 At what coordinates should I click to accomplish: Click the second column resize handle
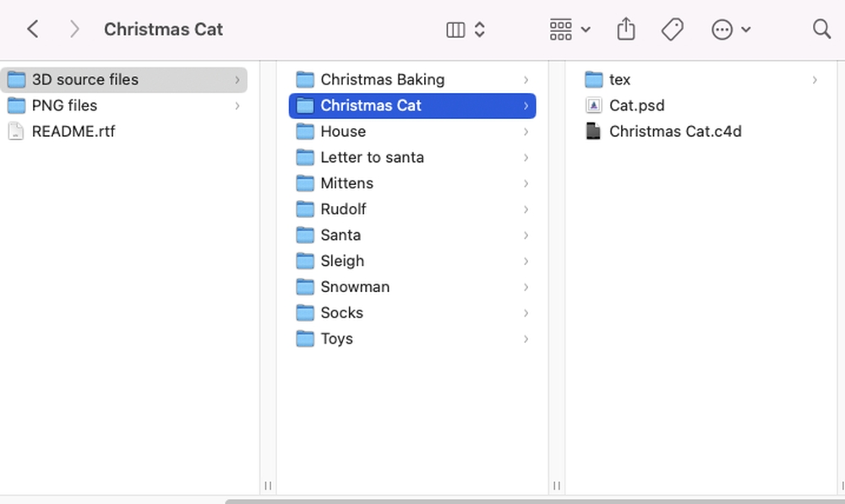pos(557,485)
